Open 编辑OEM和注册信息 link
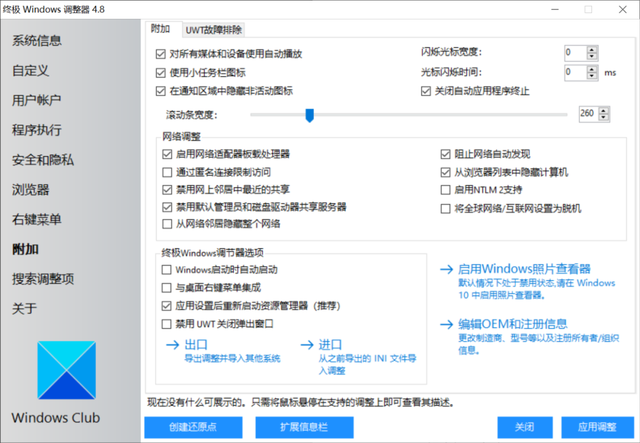This screenshot has height=443, width=640. tap(513, 325)
